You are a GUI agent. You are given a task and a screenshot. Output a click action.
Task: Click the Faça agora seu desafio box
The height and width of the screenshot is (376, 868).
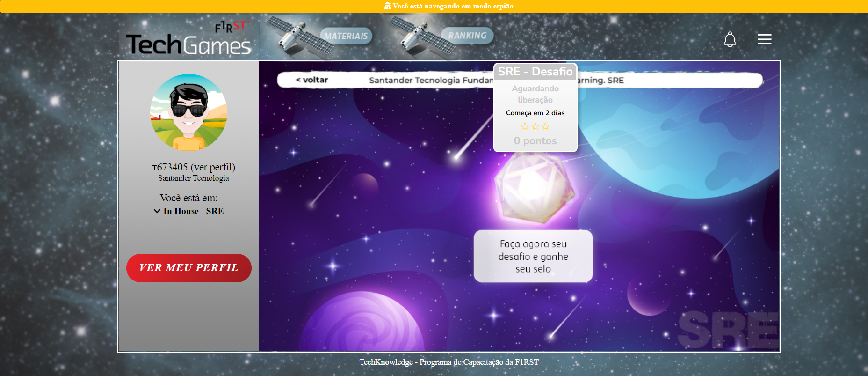pos(533,256)
